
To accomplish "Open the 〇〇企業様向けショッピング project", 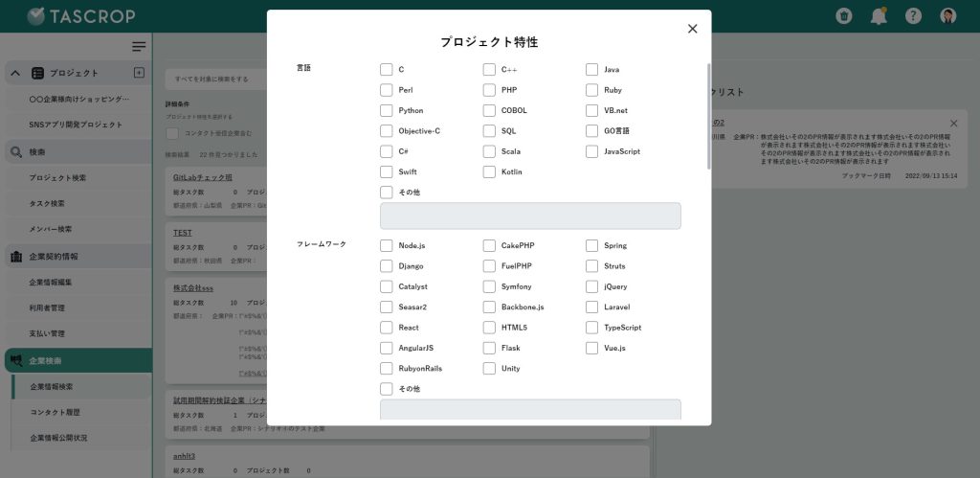I will (x=79, y=99).
